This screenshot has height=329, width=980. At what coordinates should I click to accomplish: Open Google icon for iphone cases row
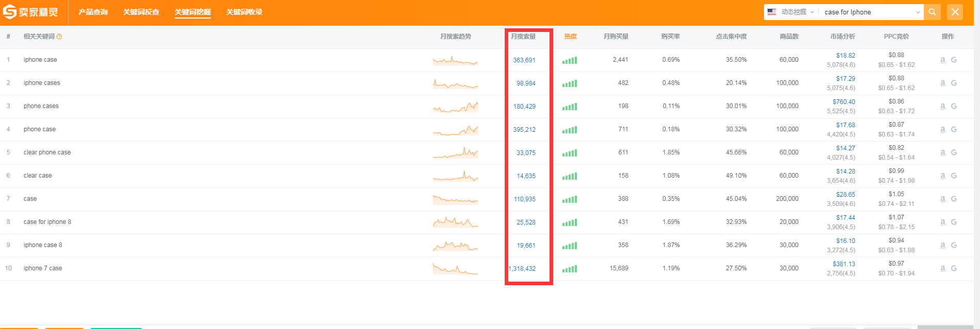(x=954, y=83)
